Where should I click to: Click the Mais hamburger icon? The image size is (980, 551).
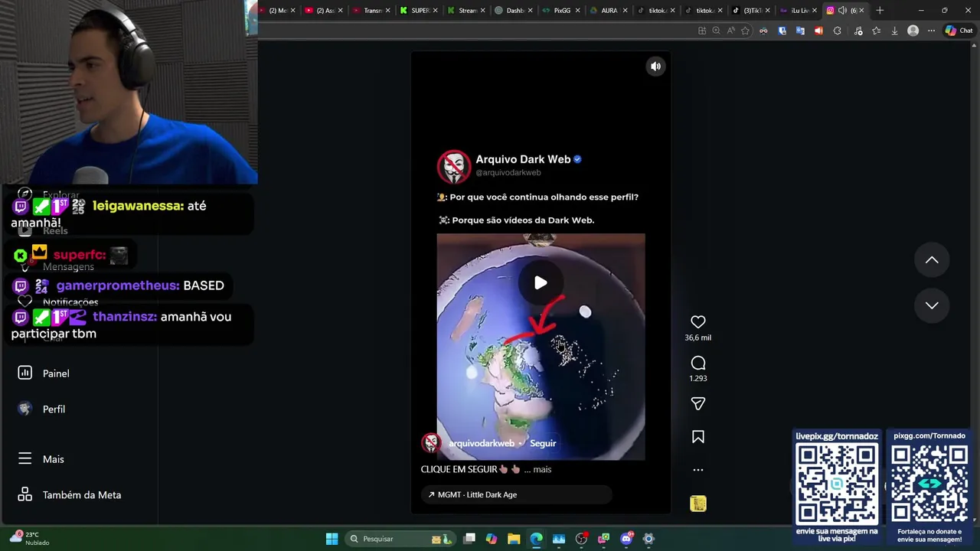[24, 458]
